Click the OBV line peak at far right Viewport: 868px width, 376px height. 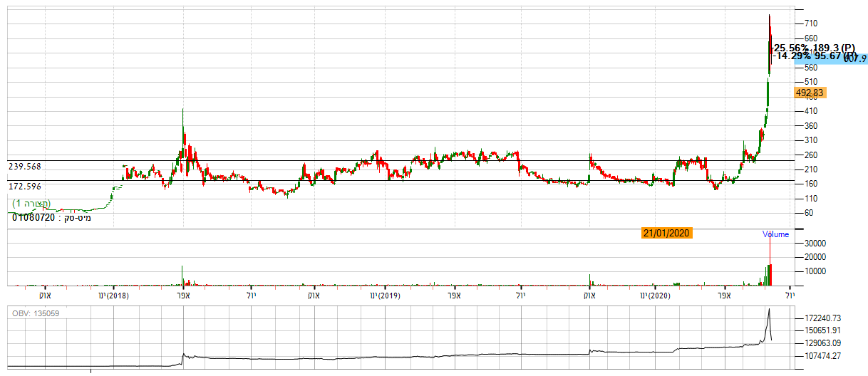[770, 310]
